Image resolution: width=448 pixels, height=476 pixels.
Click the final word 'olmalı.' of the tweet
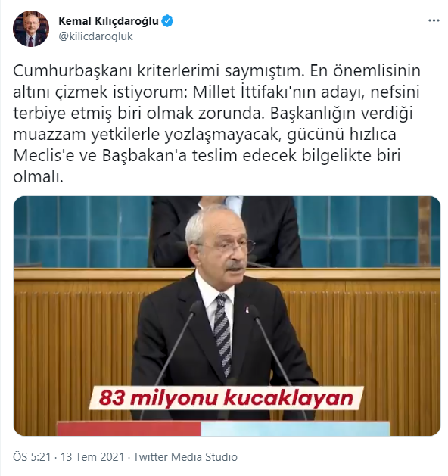pyautogui.click(x=39, y=176)
